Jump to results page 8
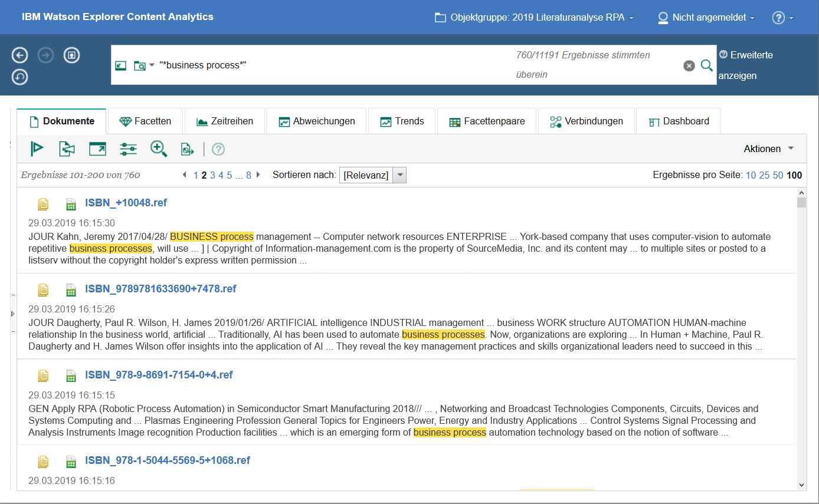819x504 pixels. click(249, 175)
